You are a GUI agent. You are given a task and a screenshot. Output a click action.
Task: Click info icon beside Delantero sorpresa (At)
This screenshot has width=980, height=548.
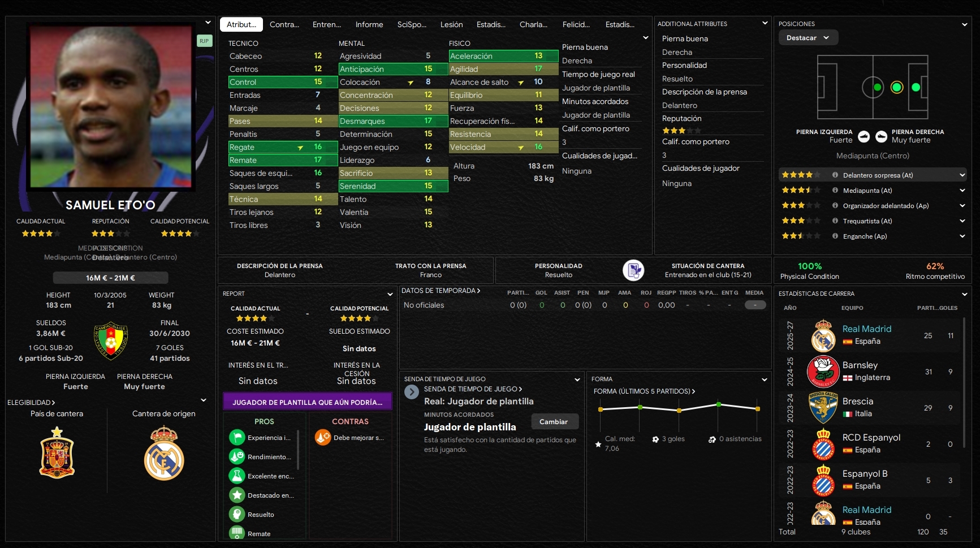coord(835,175)
